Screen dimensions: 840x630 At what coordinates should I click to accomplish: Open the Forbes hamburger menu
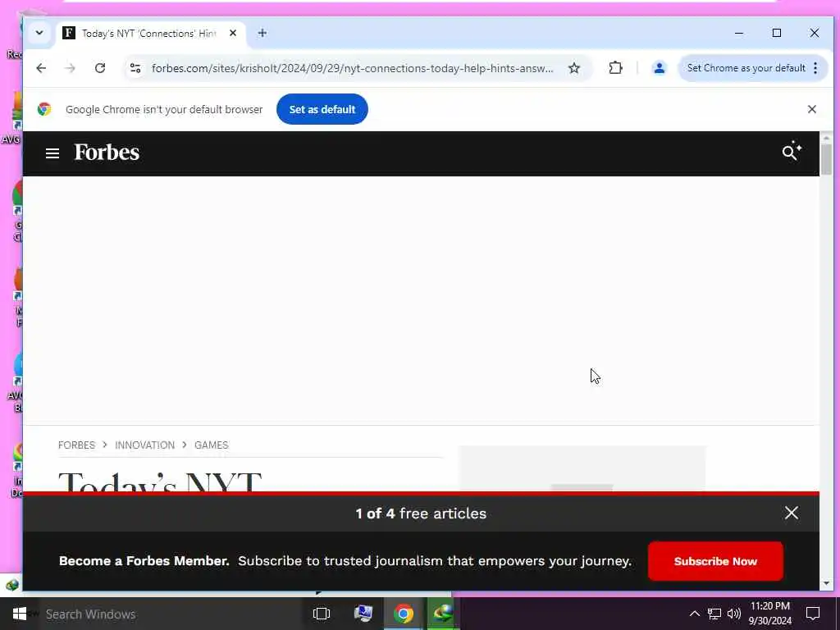(x=52, y=153)
